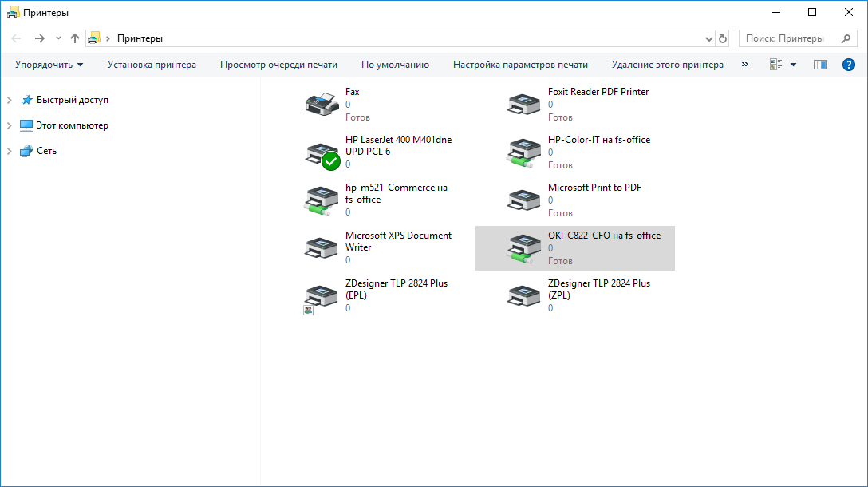Maximize the Printers window
Image resolution: width=868 pixels, height=487 pixels.
[812, 12]
